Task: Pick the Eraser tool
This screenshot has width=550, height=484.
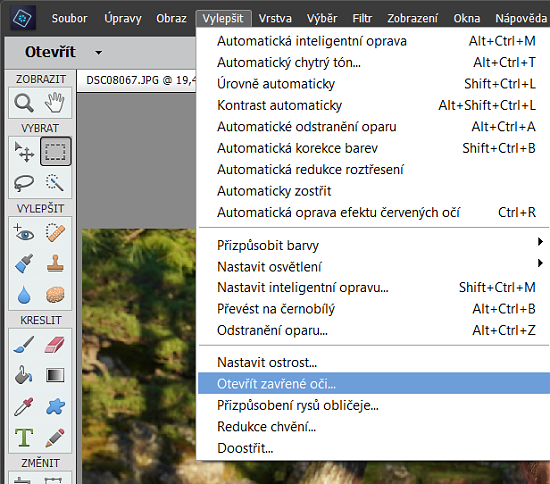Action: point(55,345)
